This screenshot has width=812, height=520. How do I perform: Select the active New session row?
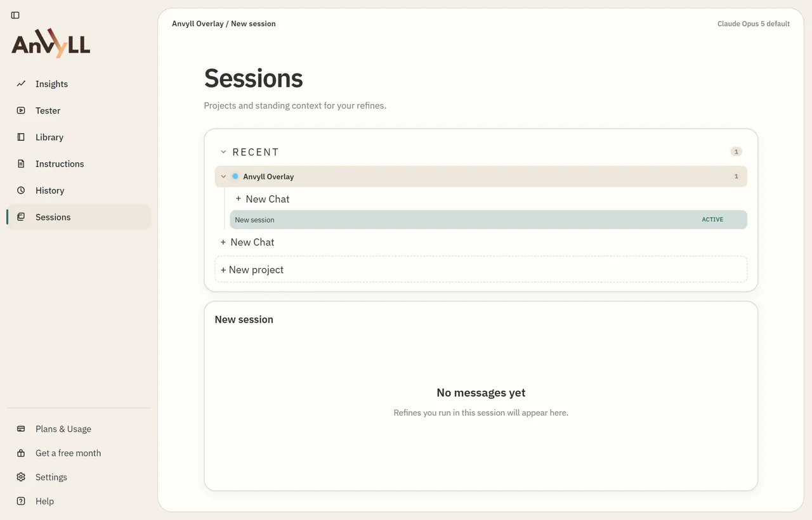click(x=488, y=219)
